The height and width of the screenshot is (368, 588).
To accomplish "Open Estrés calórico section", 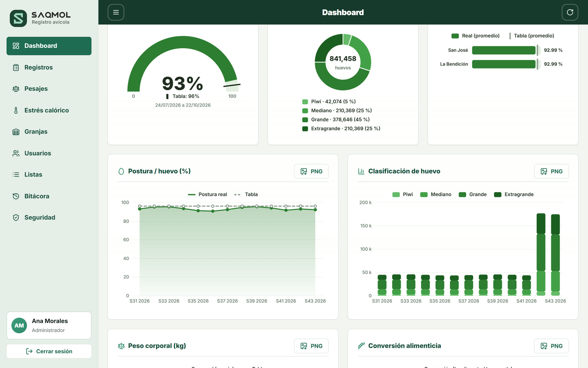I will [49, 110].
